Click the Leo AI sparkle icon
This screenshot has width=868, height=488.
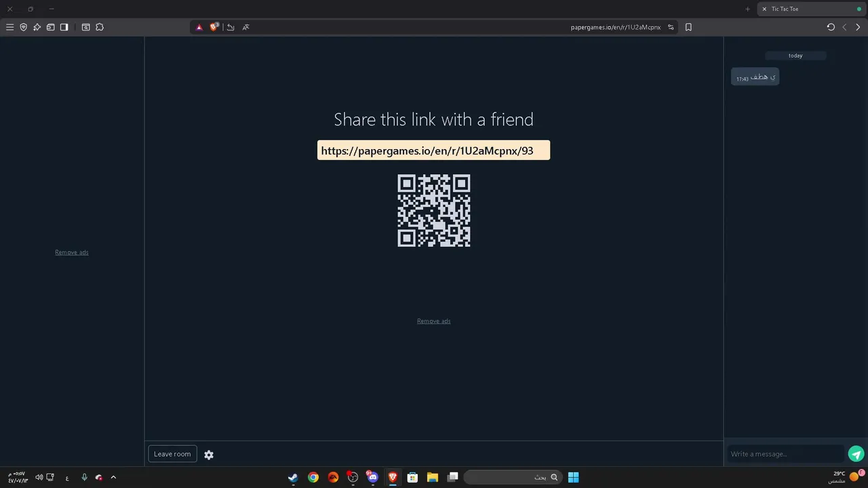coord(37,27)
